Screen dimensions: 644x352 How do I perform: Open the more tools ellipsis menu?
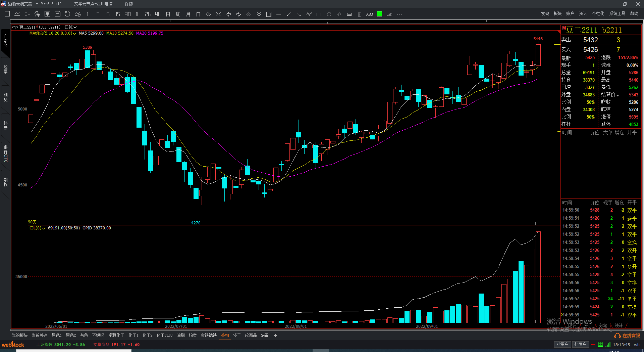399,14
